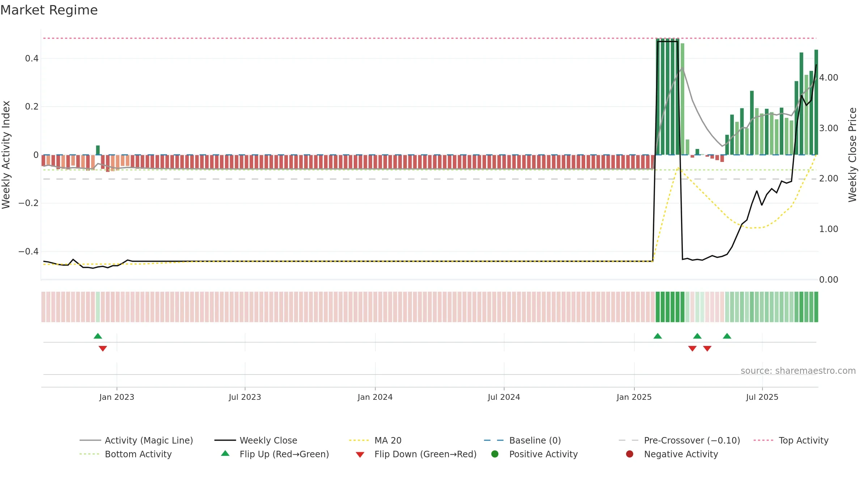The image size is (868, 488).
Task: Click the 0.4 activity axis tick
Action: (32, 59)
